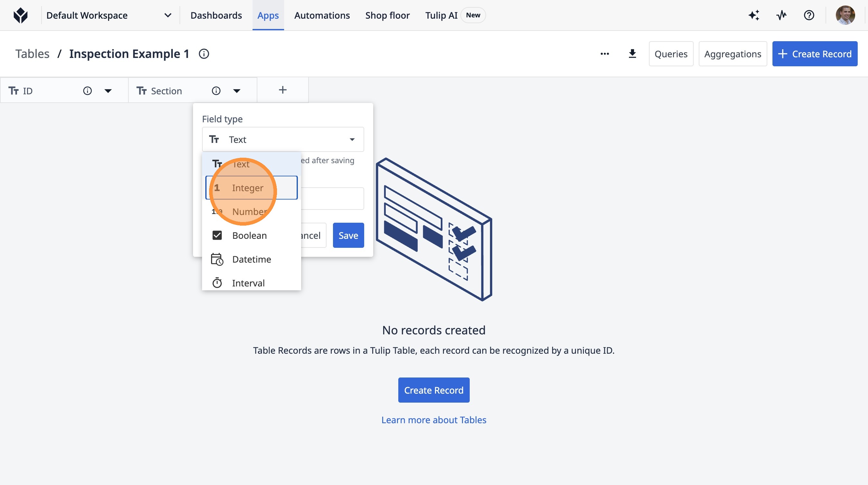Screen dimensions: 868x485
Task: Click the user profile avatar
Action: coord(845,15)
